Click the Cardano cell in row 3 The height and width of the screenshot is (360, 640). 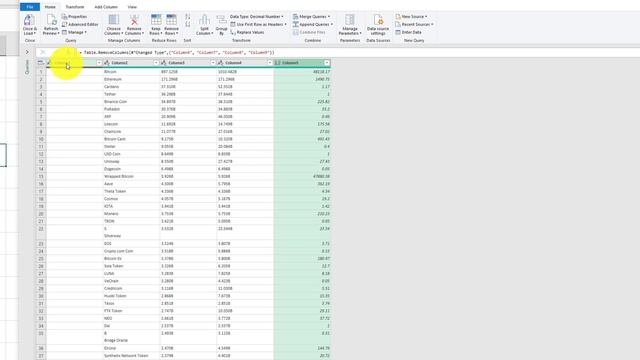[131, 87]
